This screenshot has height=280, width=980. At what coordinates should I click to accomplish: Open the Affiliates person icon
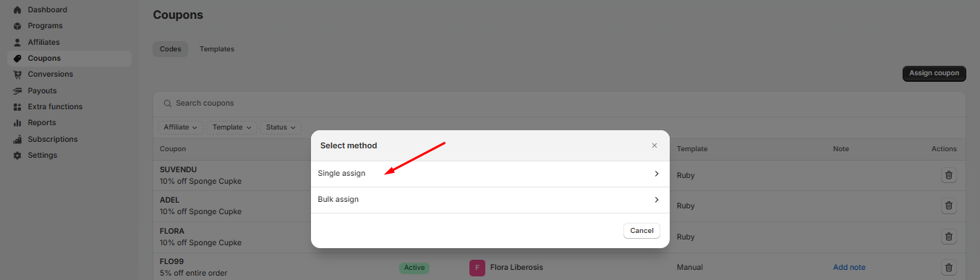point(17,42)
